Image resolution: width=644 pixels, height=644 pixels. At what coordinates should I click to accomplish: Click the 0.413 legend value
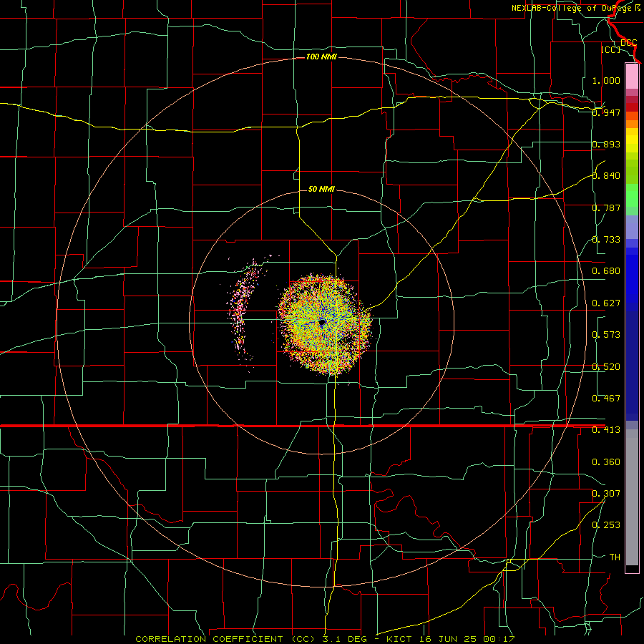click(x=606, y=430)
